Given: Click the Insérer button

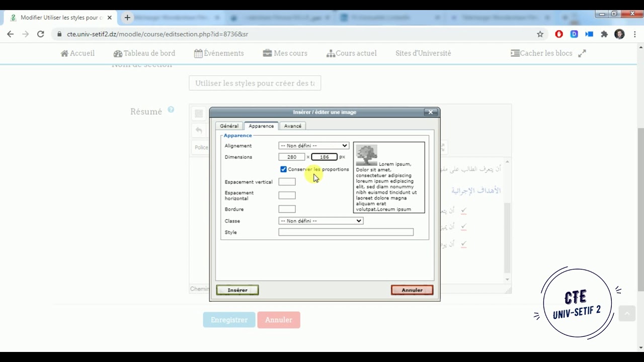Looking at the screenshot, I should point(237,290).
